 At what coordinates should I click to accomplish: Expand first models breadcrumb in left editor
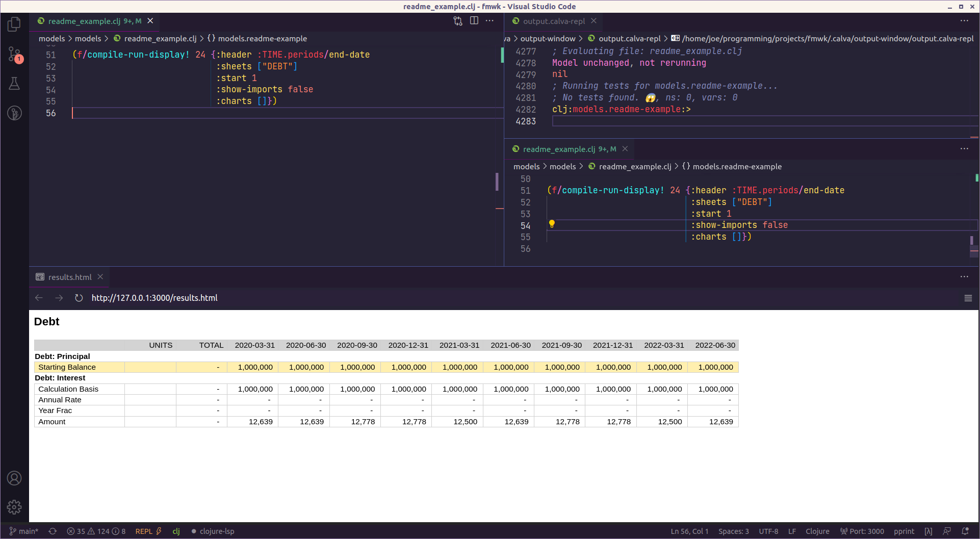[52, 38]
